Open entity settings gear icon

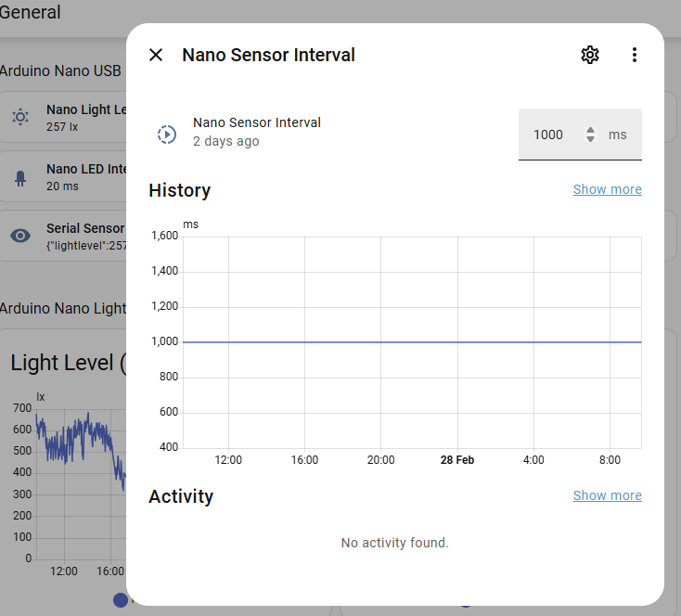pos(590,55)
